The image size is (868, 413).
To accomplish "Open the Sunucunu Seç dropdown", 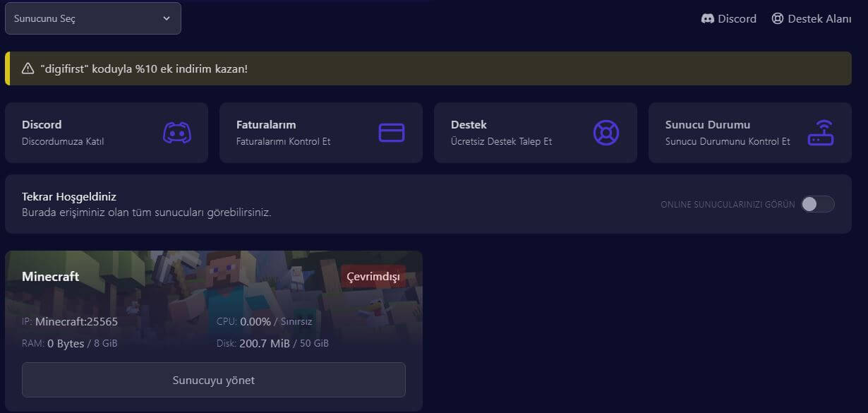I will click(x=93, y=18).
